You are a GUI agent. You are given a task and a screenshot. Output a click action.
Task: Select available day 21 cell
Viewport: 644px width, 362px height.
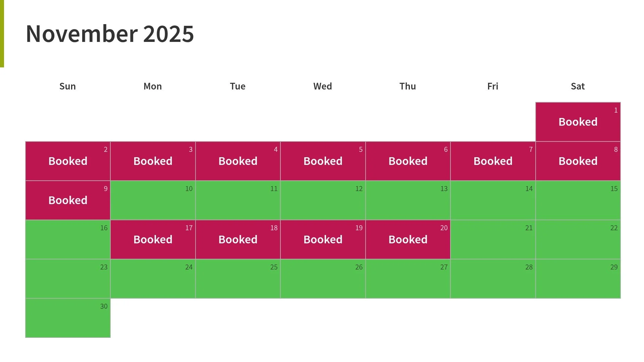pos(493,239)
